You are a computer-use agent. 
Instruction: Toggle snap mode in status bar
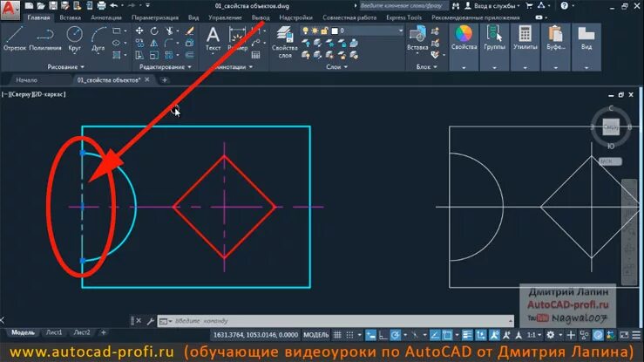click(x=349, y=335)
